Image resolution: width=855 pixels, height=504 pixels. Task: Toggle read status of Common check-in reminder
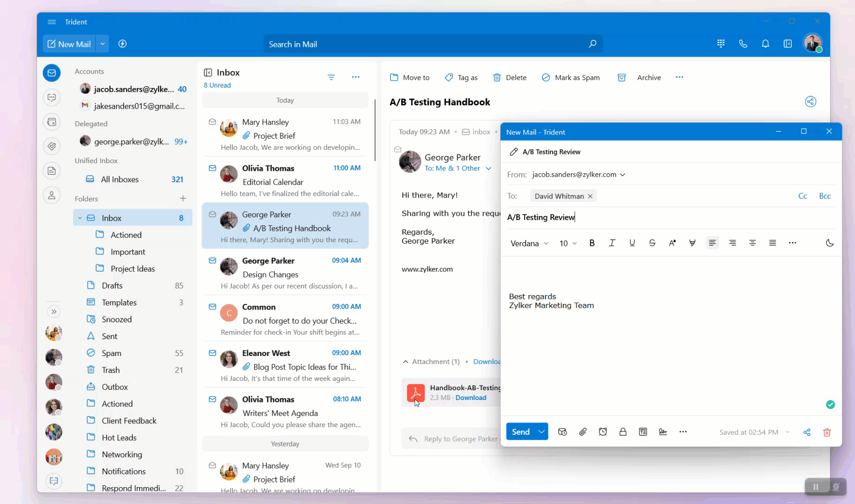[x=212, y=307]
